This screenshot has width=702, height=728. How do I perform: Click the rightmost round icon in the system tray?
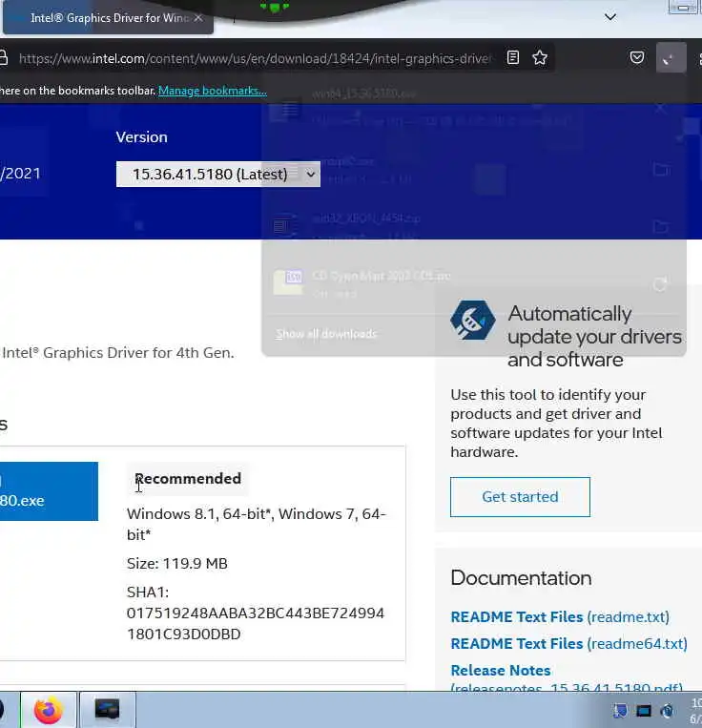667,711
